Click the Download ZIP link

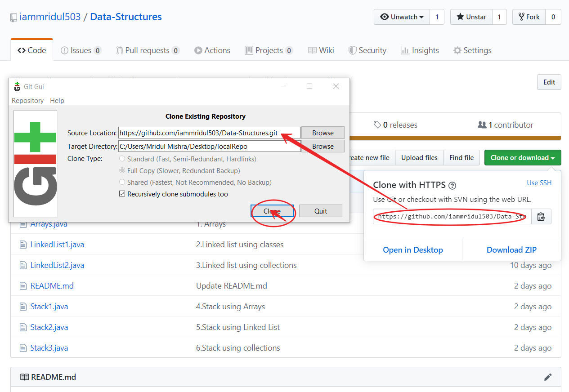(x=511, y=250)
